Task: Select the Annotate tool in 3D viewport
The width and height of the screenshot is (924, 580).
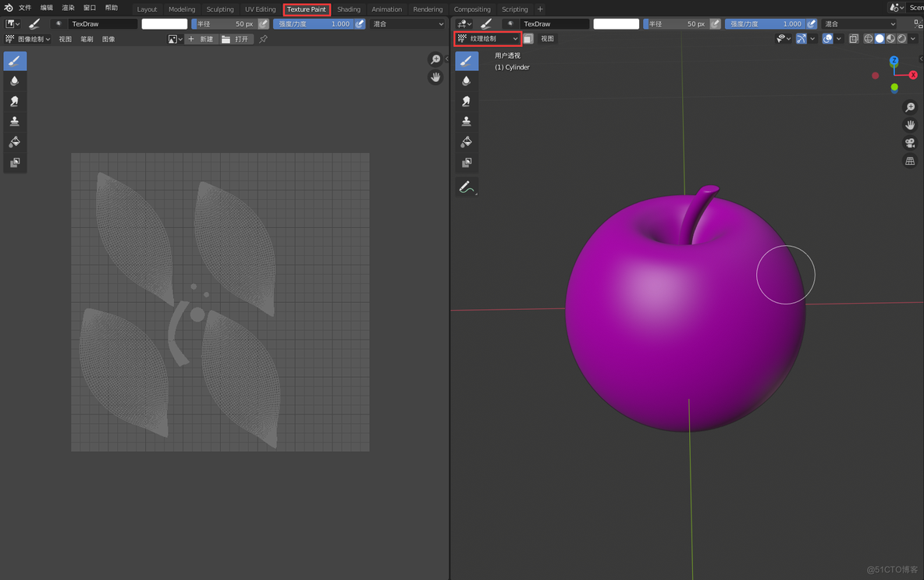Action: point(466,187)
